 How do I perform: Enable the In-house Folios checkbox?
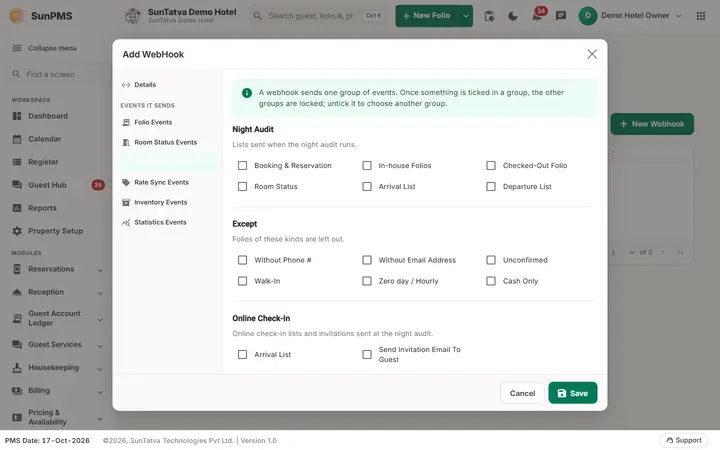(367, 165)
